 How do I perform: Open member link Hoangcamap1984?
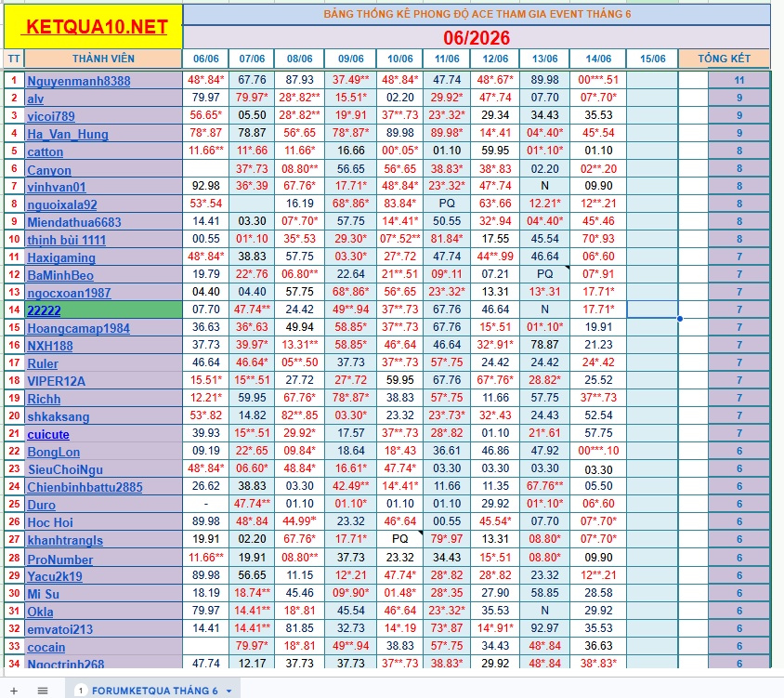click(x=78, y=328)
